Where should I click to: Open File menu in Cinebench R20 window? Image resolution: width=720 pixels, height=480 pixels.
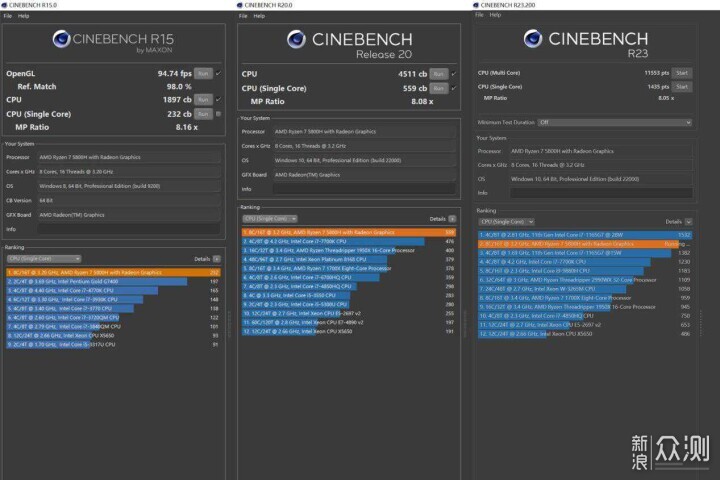pyautogui.click(x=243, y=16)
